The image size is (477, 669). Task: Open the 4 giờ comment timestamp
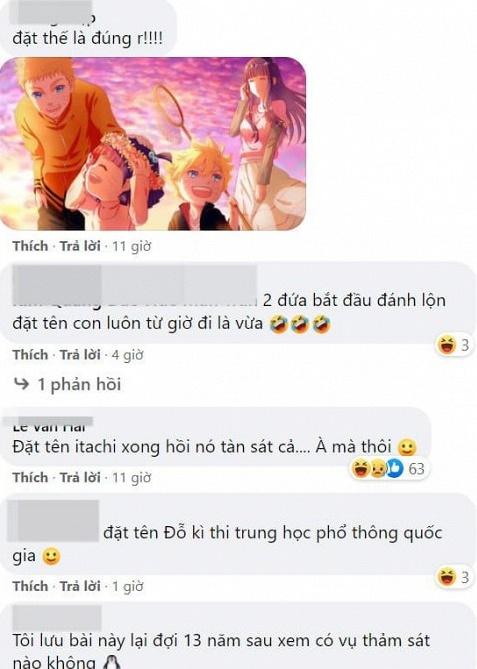128,355
